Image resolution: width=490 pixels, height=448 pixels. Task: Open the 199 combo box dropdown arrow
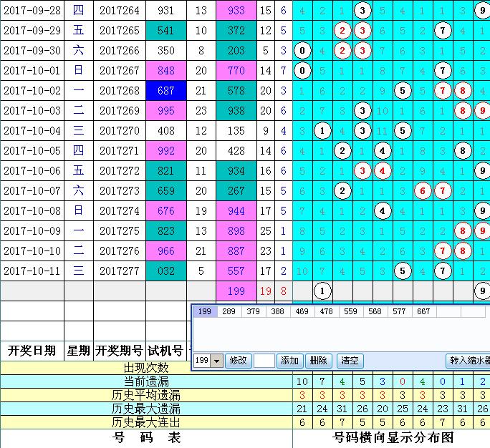[x=218, y=361]
